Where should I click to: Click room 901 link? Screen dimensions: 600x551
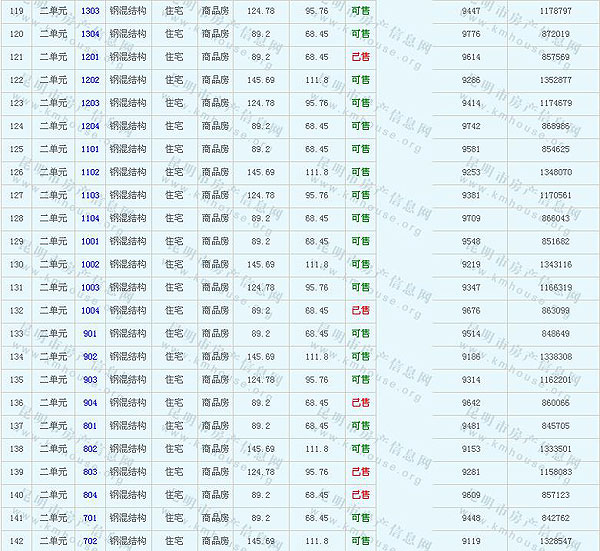[x=90, y=333]
